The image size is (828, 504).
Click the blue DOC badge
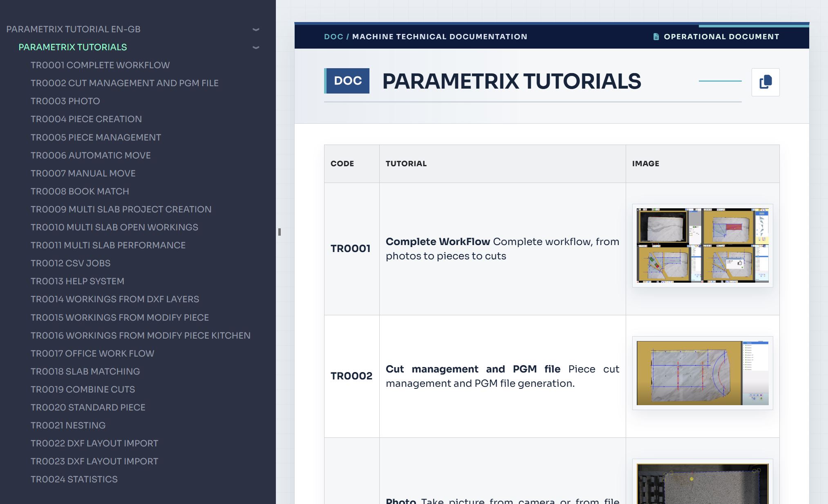pos(347,81)
